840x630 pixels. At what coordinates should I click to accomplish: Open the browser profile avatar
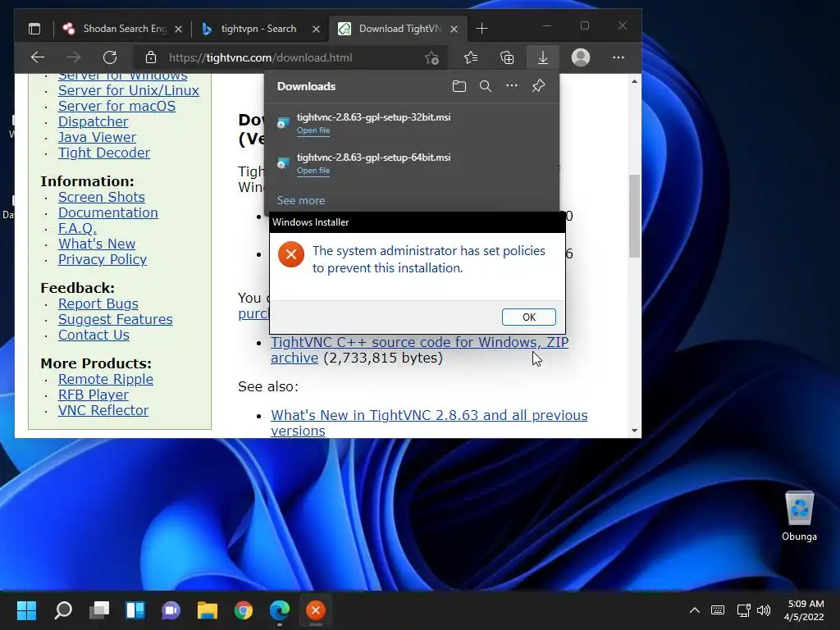point(581,57)
